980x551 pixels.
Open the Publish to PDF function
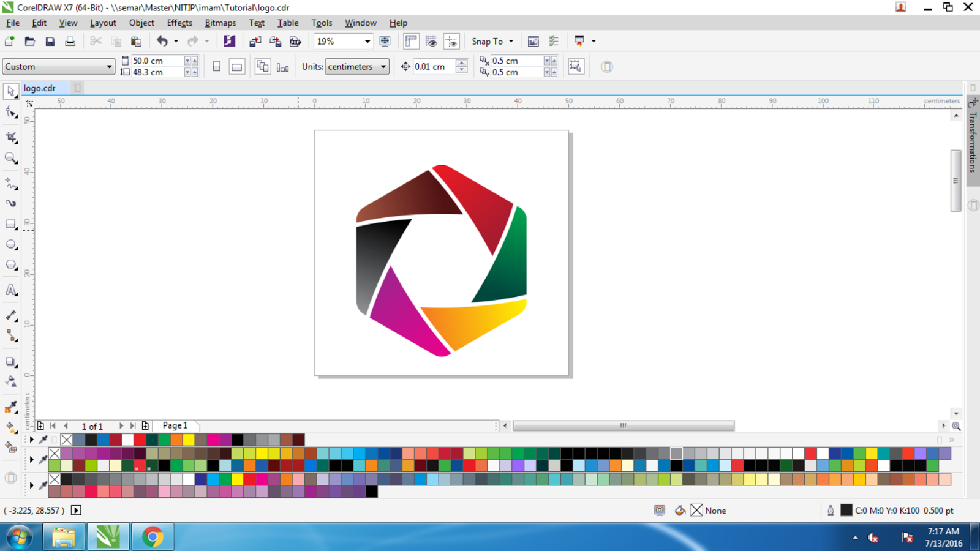295,41
